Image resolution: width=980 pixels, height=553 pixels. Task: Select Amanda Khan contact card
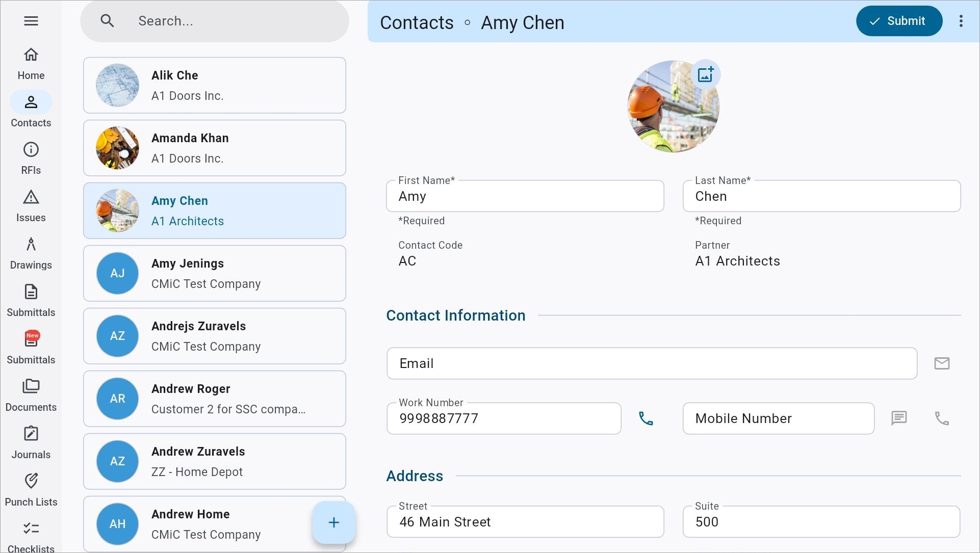(x=214, y=148)
